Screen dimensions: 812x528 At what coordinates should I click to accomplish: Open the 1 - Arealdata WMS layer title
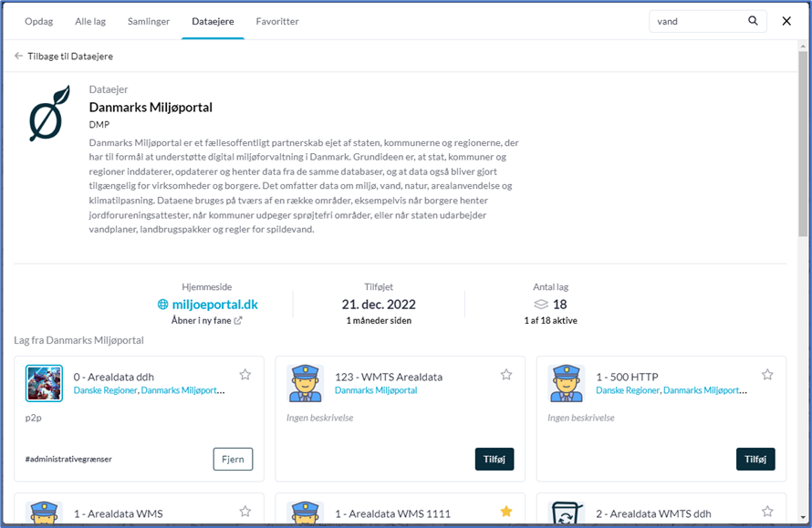tap(118, 513)
